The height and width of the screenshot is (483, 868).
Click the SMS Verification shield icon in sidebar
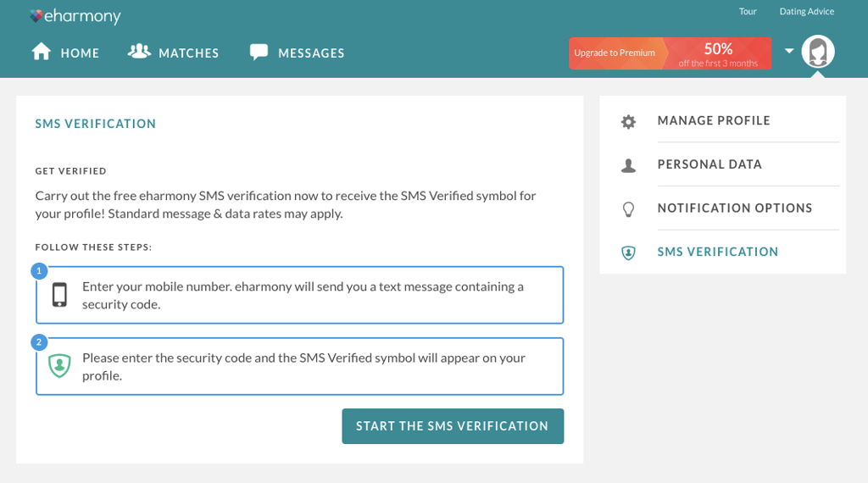pos(628,253)
